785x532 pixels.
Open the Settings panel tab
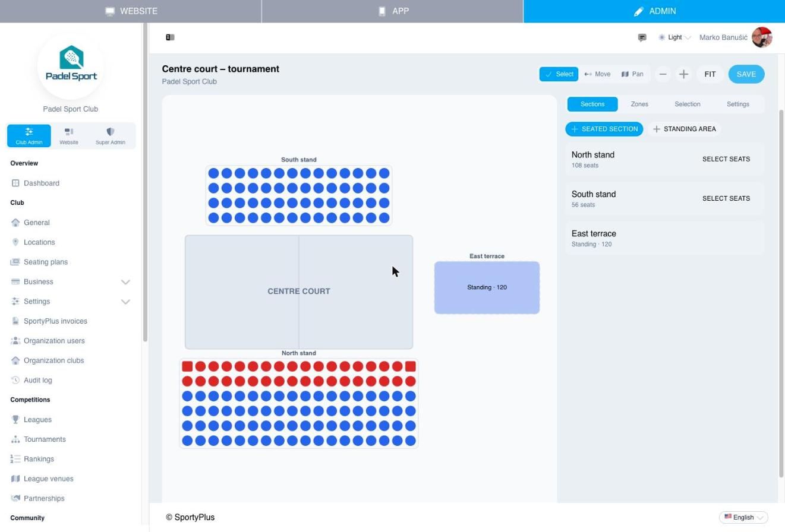tap(738, 104)
